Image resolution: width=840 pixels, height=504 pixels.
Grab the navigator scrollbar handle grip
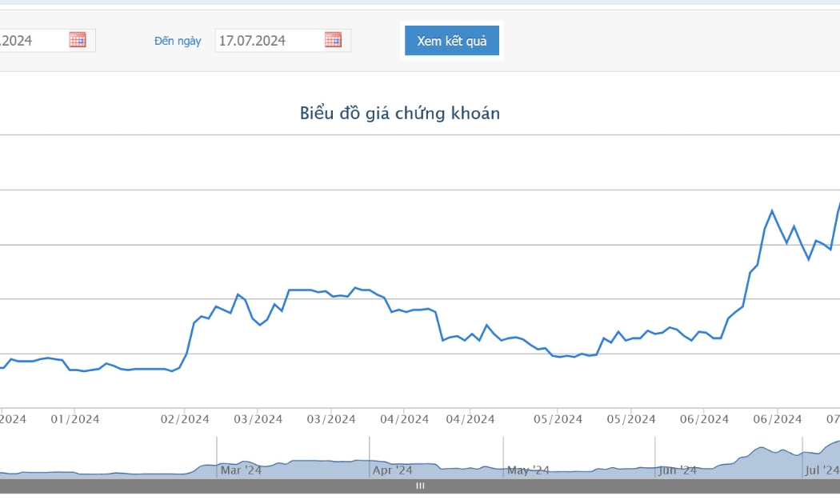coord(420,486)
